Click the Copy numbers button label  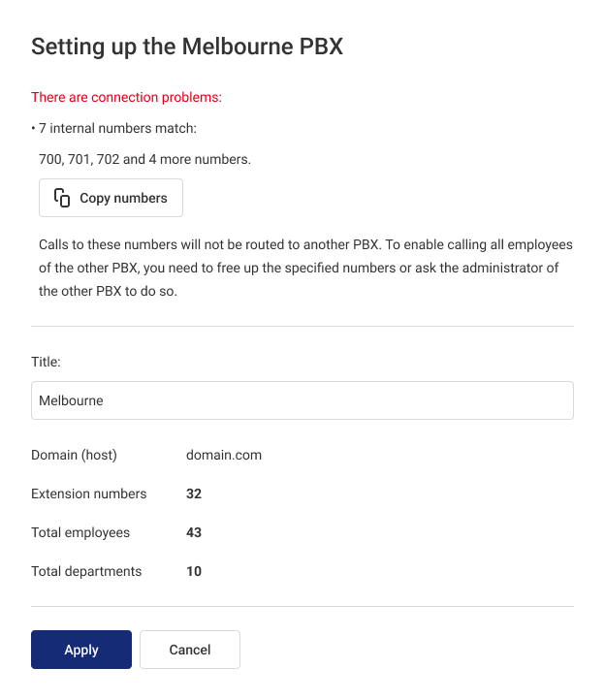point(123,198)
